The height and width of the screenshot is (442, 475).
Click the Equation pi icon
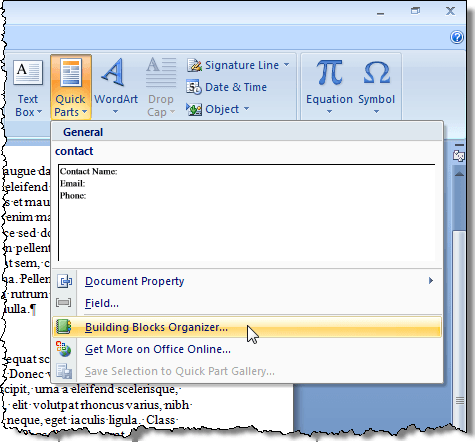[329, 73]
